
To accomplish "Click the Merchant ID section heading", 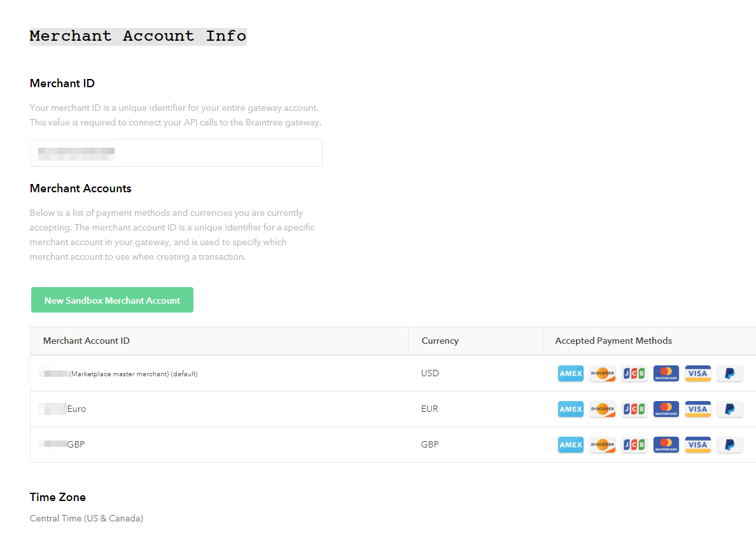I will pyautogui.click(x=62, y=83).
